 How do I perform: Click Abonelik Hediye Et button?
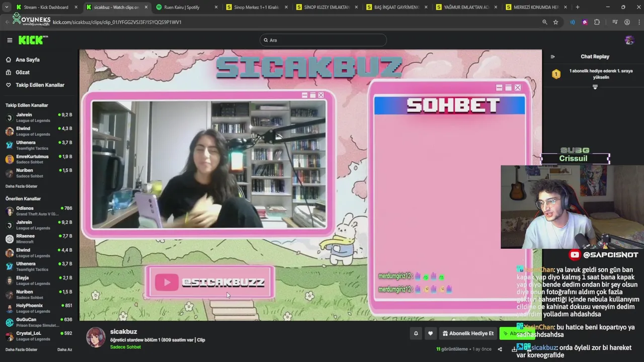click(x=468, y=333)
